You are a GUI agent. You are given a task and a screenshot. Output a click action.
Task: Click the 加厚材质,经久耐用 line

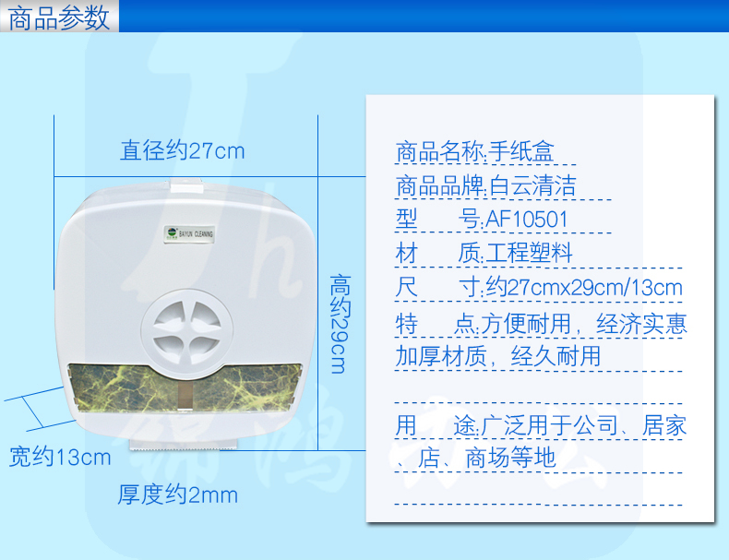pos(498,355)
